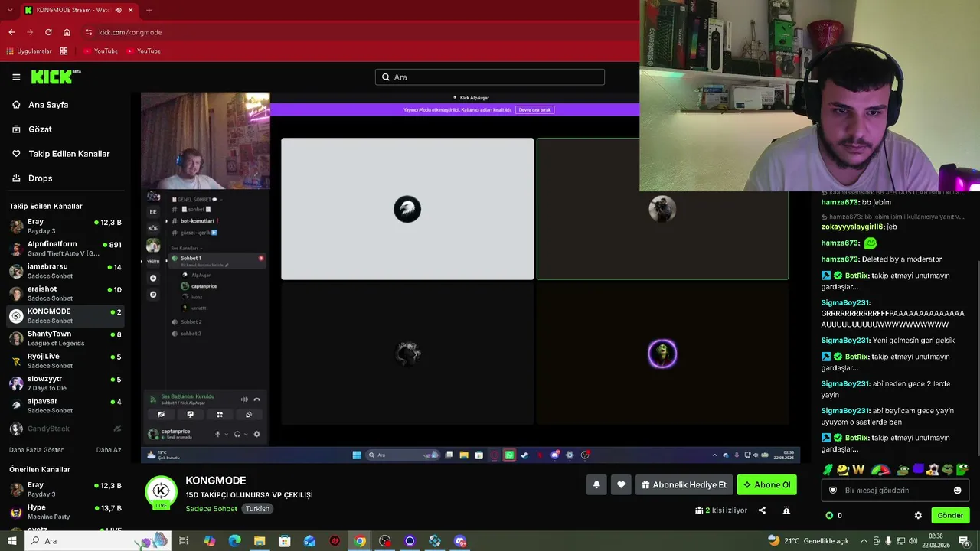Pick the purple square emote

click(x=919, y=469)
